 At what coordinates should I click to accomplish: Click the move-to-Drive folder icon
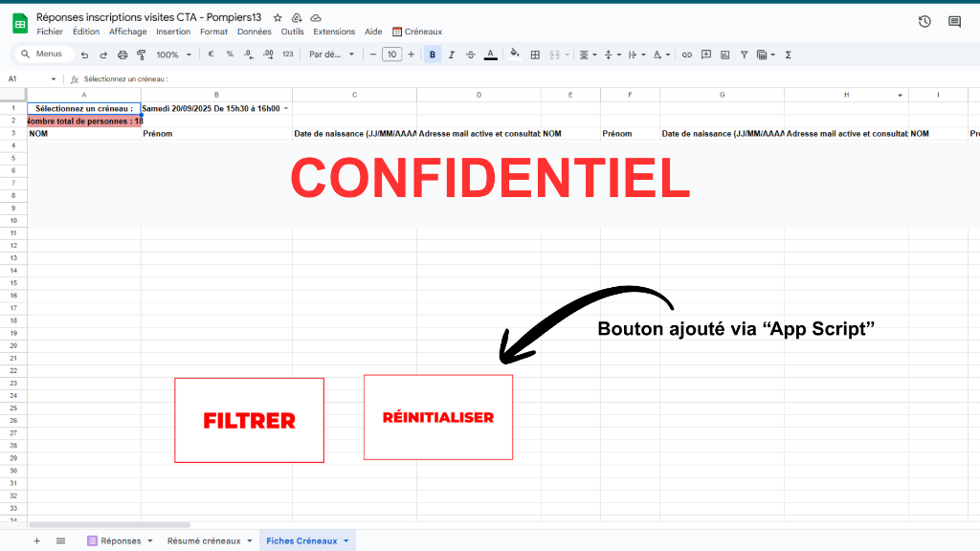tap(297, 18)
